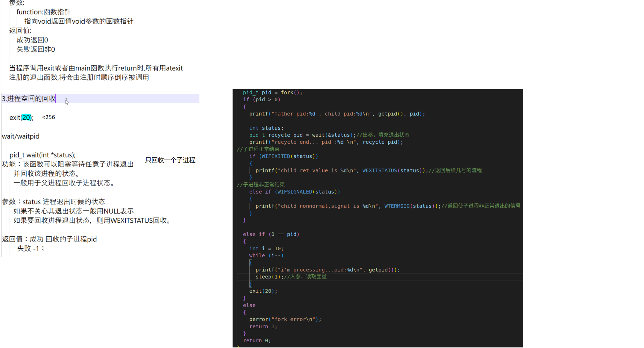The width and height of the screenshot is (644, 348).
Task: Click line '如果不关心其退出状态一般用NULL表示'
Action: (x=73, y=211)
